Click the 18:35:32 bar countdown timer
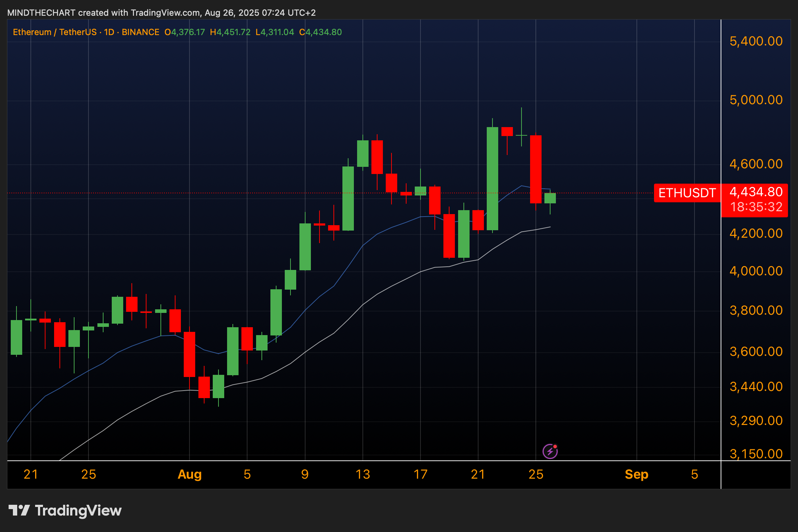 coord(756,207)
